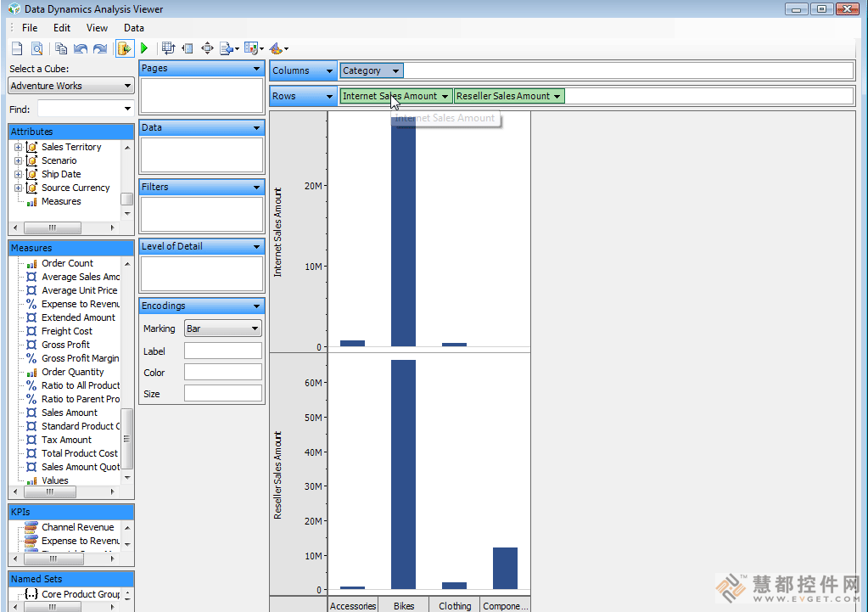Open the Data menu

[x=134, y=28]
